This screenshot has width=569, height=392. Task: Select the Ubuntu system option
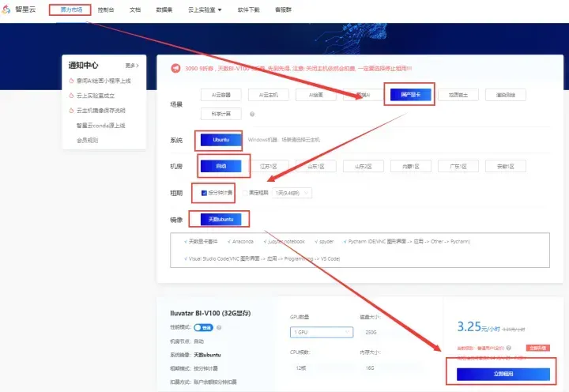click(221, 140)
